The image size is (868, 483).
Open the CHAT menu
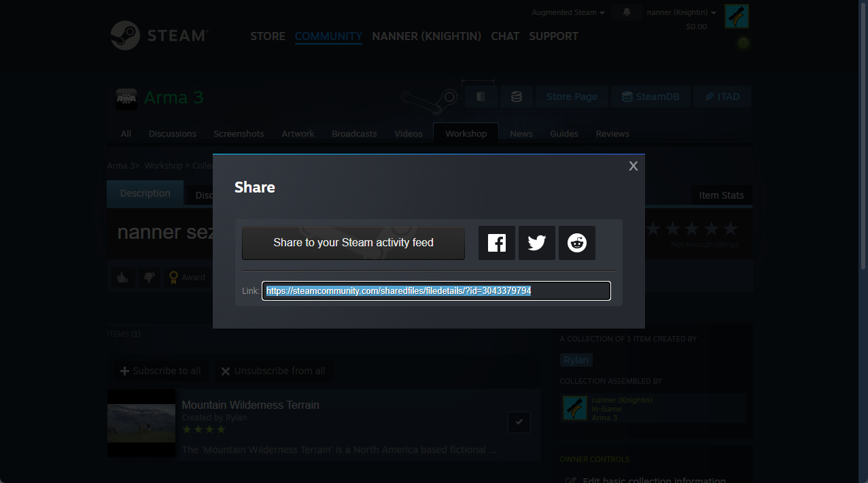point(505,36)
